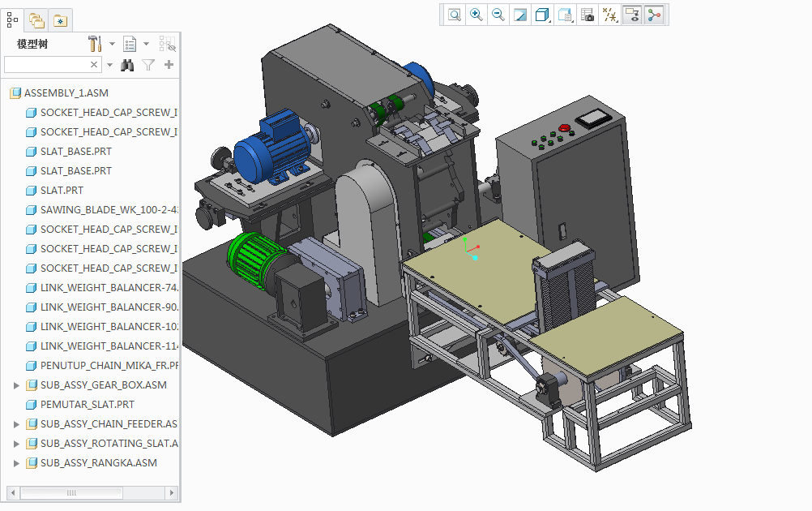Click in the model tree search field

tap(46, 65)
